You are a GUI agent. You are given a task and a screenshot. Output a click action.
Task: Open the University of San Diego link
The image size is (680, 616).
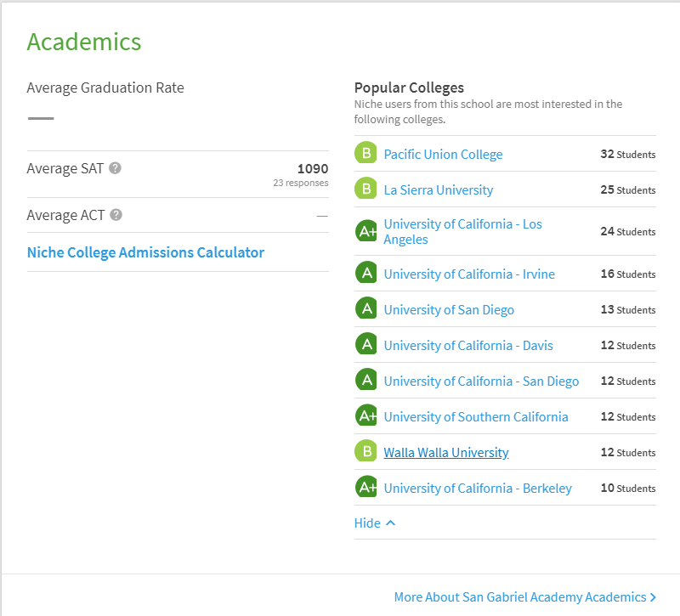click(449, 309)
